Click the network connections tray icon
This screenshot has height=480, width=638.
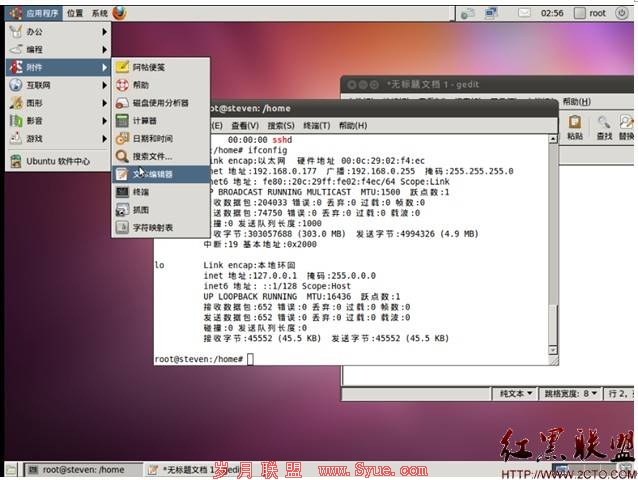tap(491, 13)
